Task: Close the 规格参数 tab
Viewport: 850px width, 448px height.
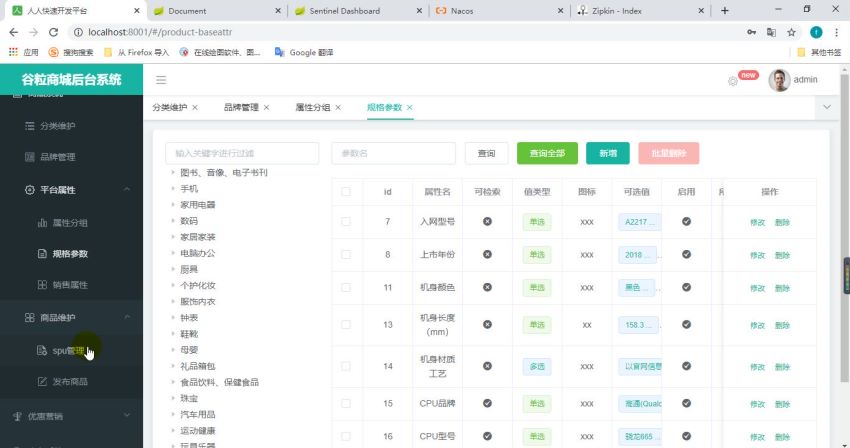Action: 410,107
